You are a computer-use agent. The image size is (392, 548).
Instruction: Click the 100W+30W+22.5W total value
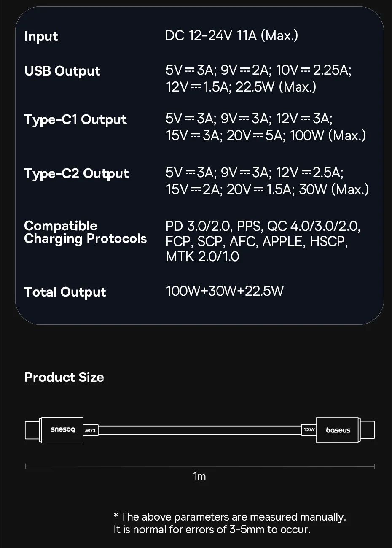point(225,291)
